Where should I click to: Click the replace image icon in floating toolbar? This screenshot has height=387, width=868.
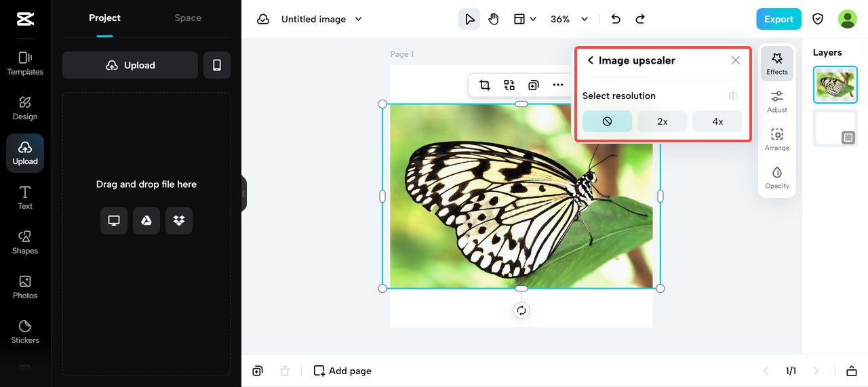tap(509, 85)
